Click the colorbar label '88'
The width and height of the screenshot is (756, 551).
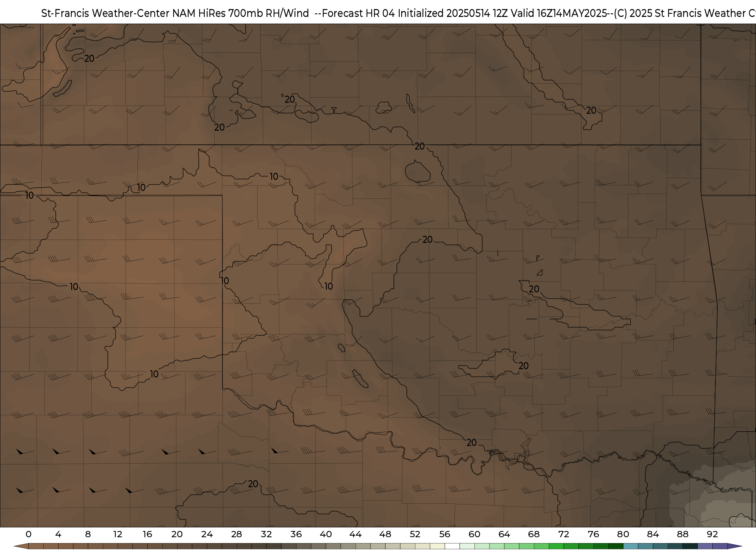[682, 534]
